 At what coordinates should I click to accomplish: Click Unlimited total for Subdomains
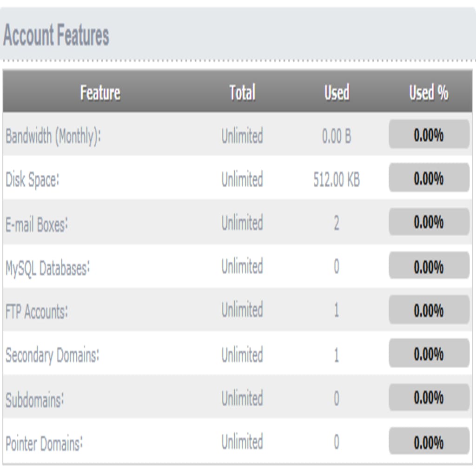tap(242, 398)
